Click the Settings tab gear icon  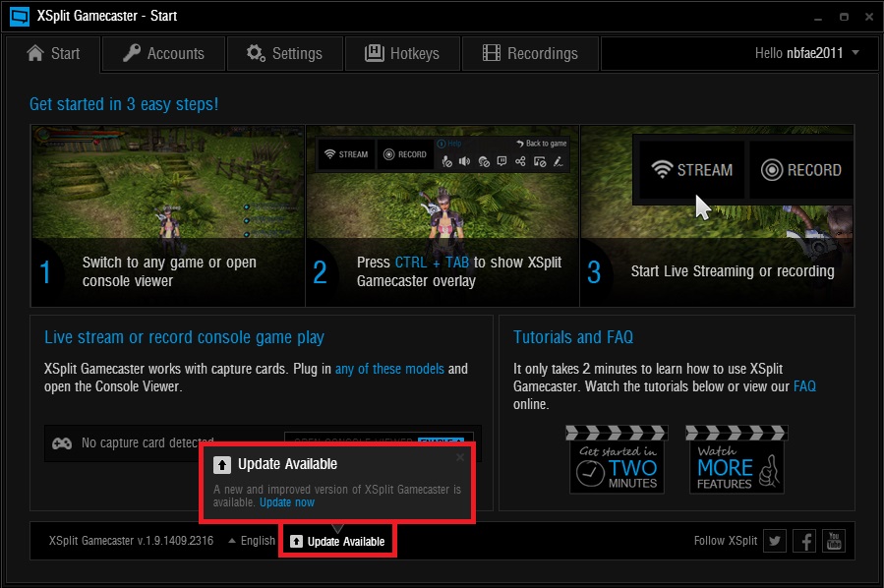tap(256, 53)
